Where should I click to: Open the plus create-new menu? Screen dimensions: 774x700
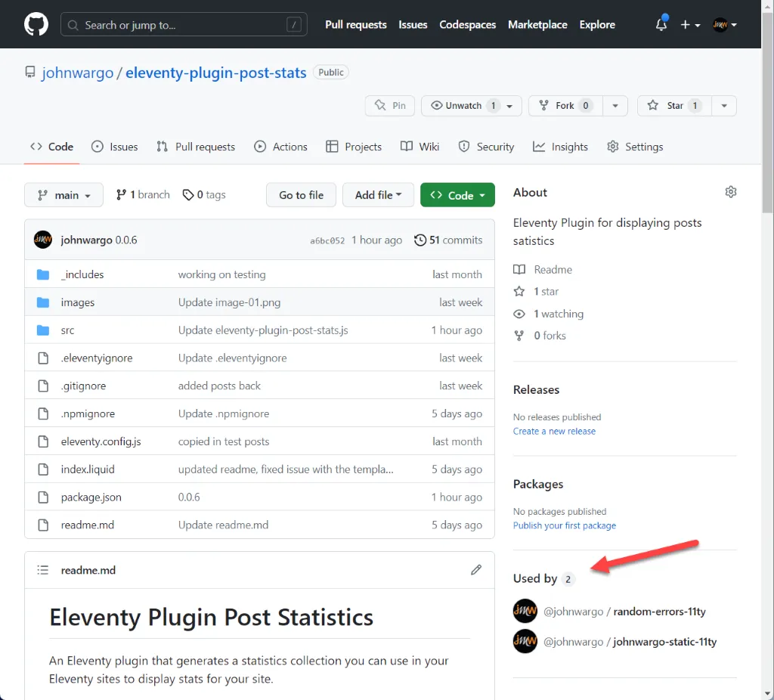pyautogui.click(x=690, y=25)
